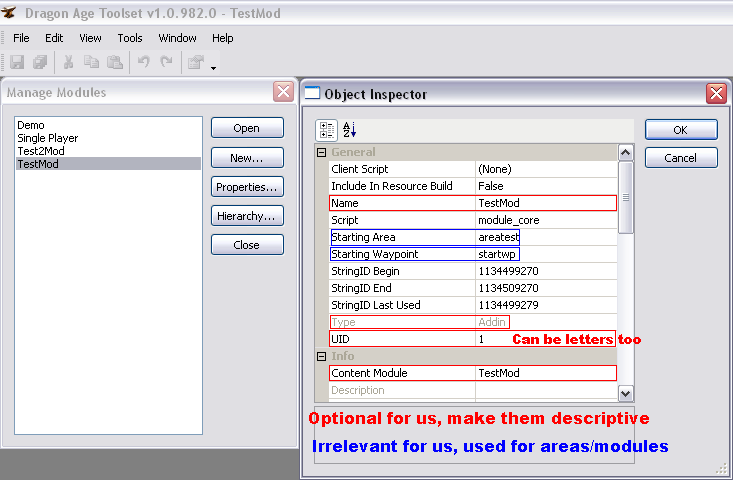Open the Tools menu
Image resolution: width=733 pixels, height=480 pixels.
point(129,38)
